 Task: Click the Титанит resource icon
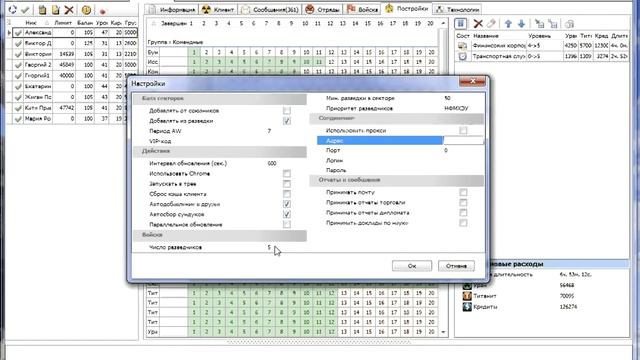point(467,296)
